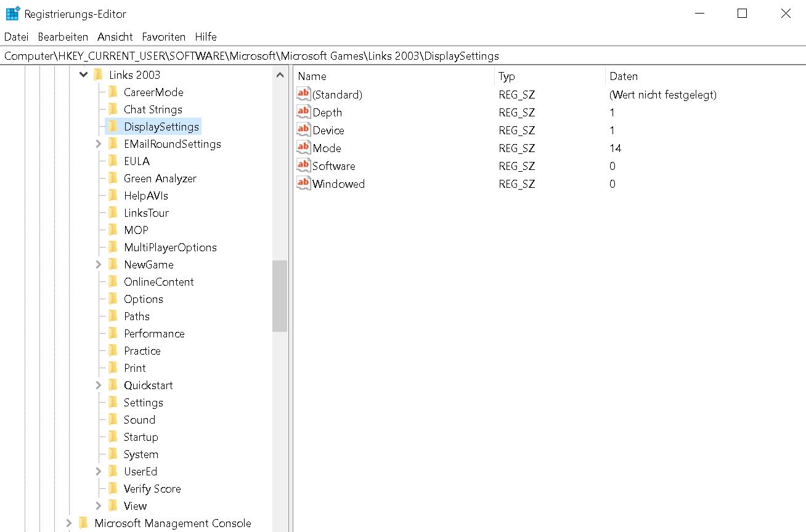Click the (Standard) value string icon
This screenshot has height=532, width=806.
304,94
